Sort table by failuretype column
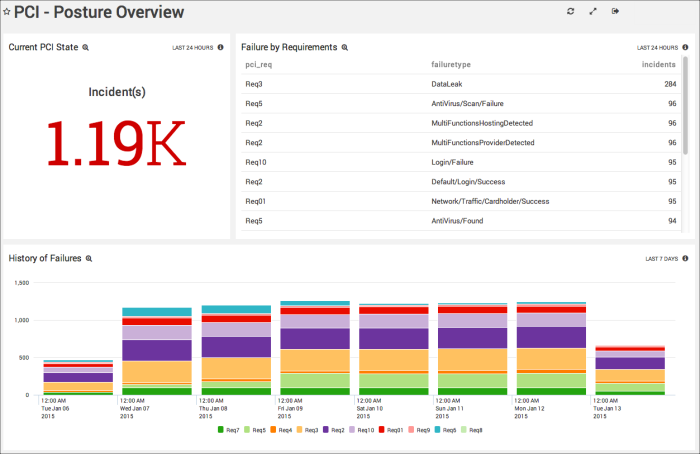 point(451,64)
